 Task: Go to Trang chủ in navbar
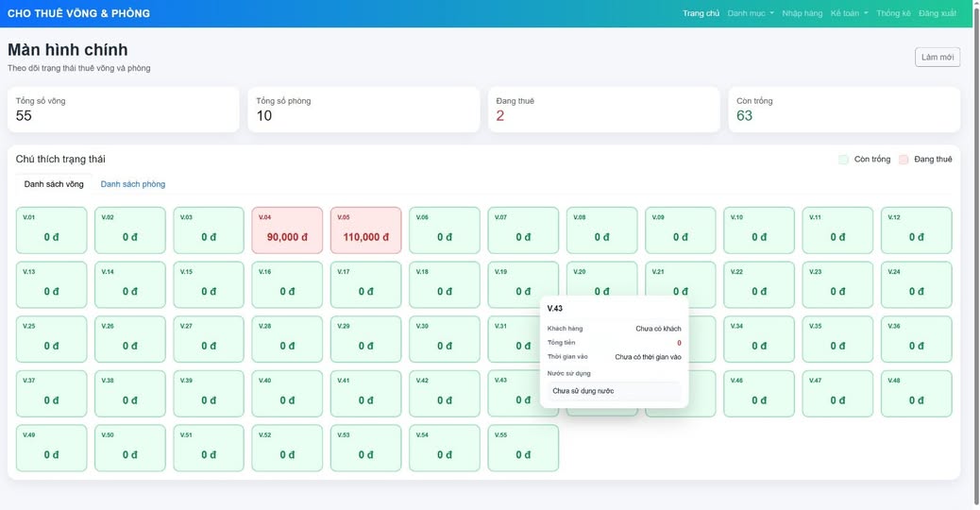(701, 13)
